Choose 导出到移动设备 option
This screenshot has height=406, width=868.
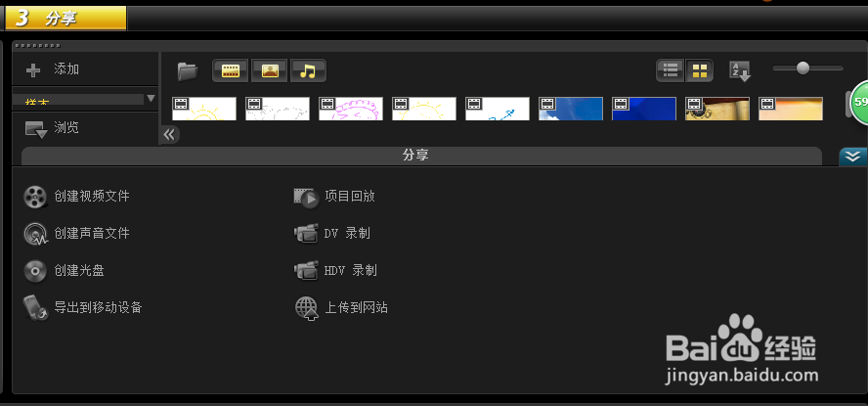click(x=98, y=307)
